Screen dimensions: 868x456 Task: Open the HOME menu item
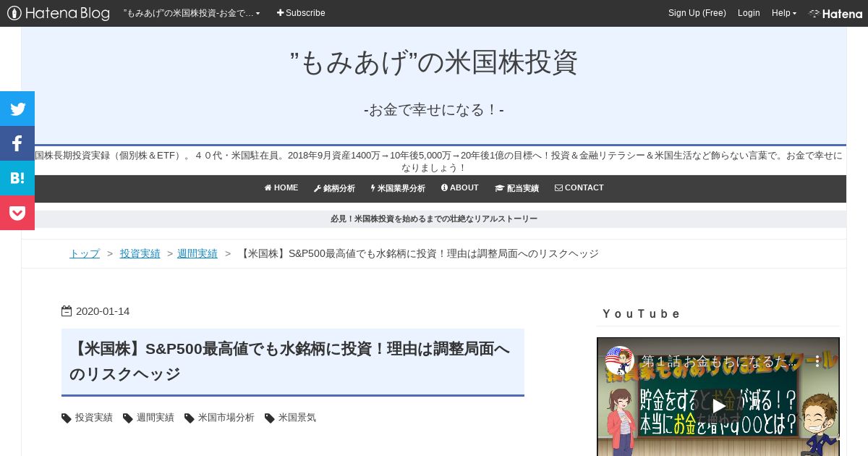[x=281, y=188]
